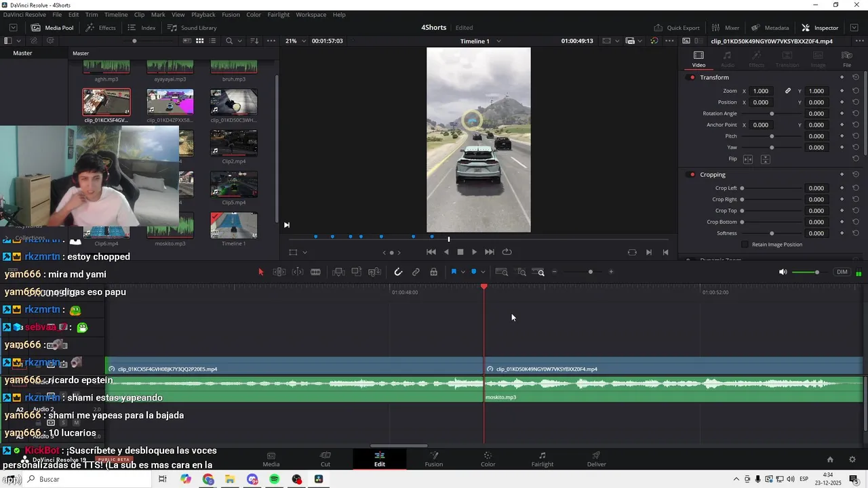The height and width of the screenshot is (488, 868).
Task: Click Play Reverse transport button
Action: [x=446, y=252]
